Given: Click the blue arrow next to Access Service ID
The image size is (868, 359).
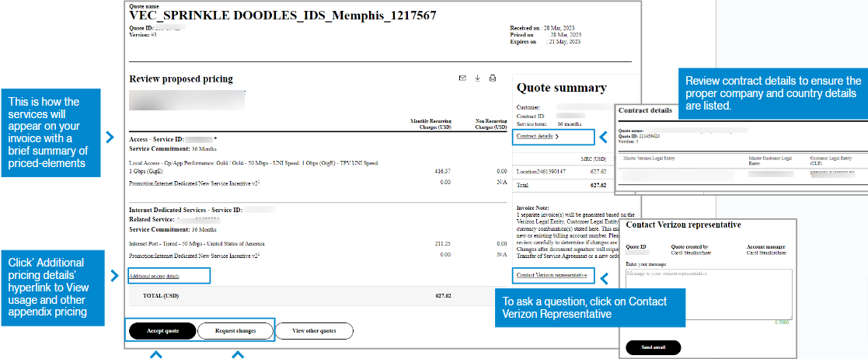Looking at the screenshot, I should pos(110,138).
